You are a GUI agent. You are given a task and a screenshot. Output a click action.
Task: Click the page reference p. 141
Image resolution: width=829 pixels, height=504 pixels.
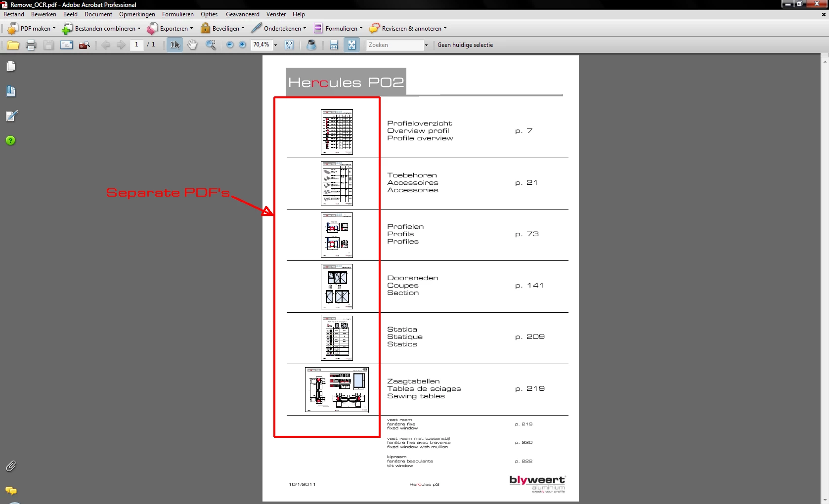click(529, 286)
